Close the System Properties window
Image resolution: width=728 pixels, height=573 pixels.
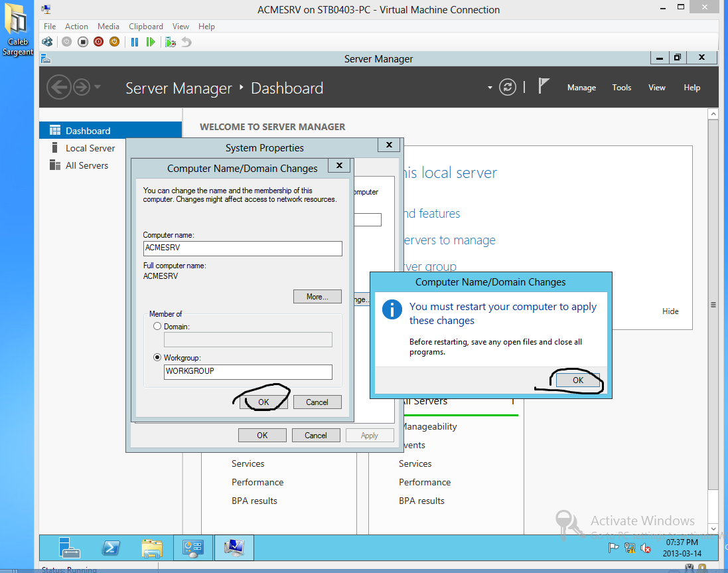pyautogui.click(x=389, y=145)
